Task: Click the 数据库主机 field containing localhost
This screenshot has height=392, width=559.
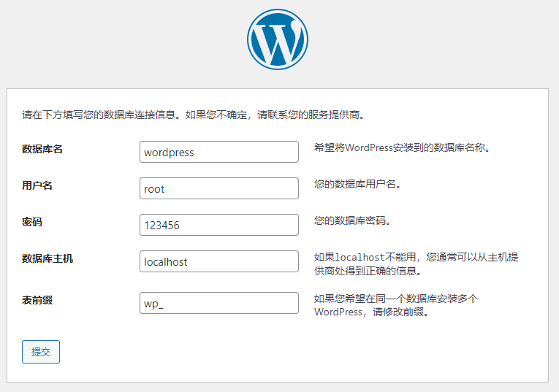Action: [218, 261]
